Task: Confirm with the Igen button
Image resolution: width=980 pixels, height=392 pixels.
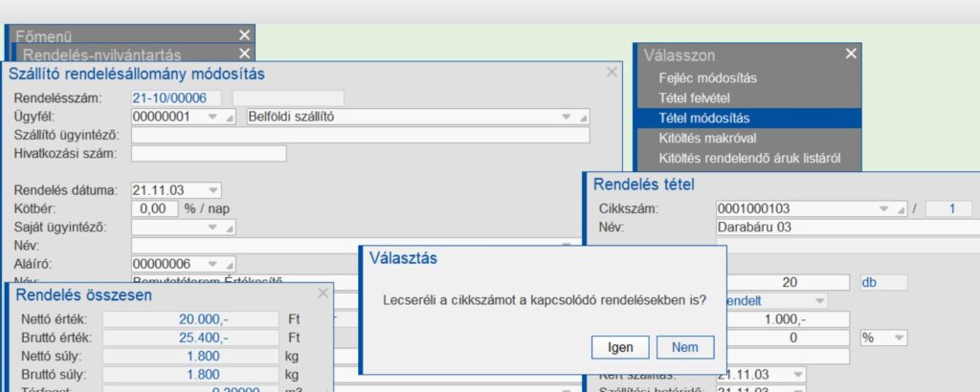Action: [620, 348]
